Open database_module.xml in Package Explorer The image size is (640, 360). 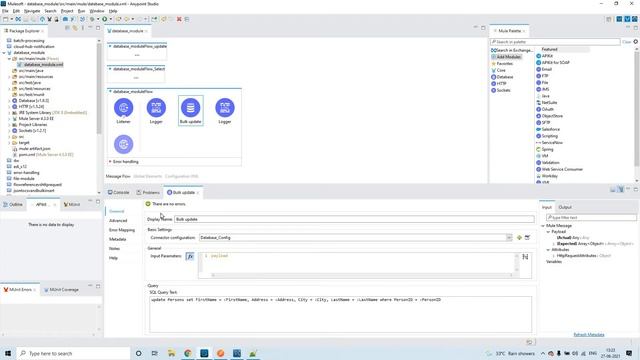(40, 64)
